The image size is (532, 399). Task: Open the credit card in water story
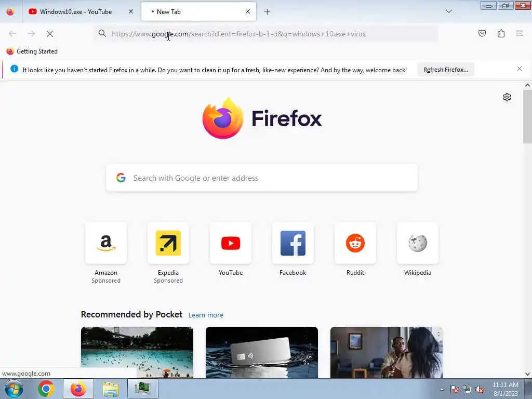point(262,353)
